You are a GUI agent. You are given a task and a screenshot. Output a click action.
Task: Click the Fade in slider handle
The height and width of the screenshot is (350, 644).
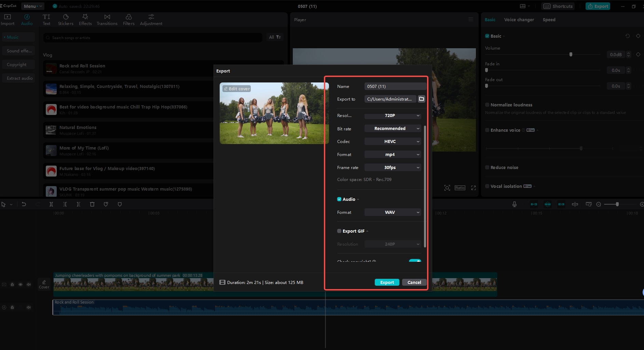487,70
